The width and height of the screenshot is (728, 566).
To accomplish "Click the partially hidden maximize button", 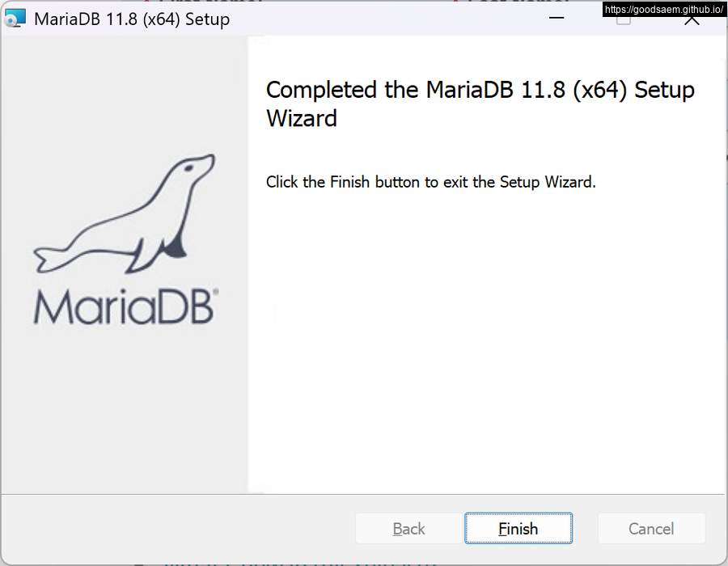I will pyautogui.click(x=624, y=21).
